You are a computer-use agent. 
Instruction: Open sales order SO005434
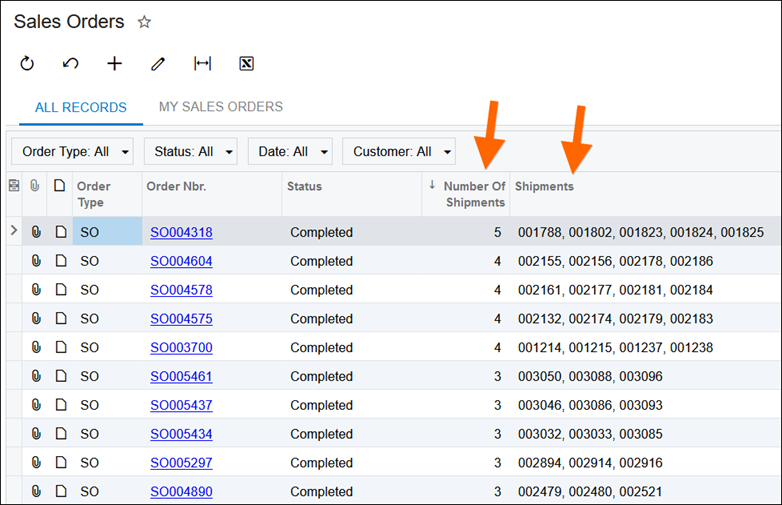tap(182, 434)
